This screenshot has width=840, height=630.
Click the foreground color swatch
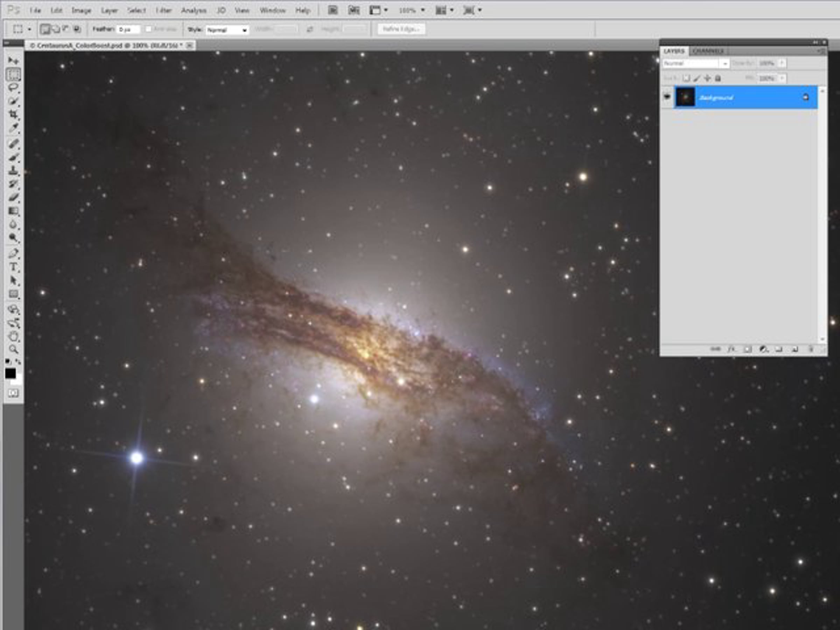(10, 373)
